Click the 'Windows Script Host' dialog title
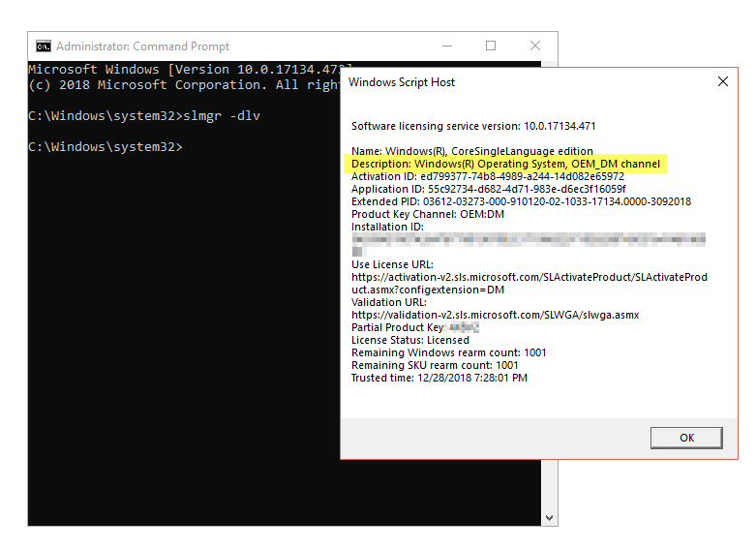This screenshot has height=549, width=756. tap(401, 82)
